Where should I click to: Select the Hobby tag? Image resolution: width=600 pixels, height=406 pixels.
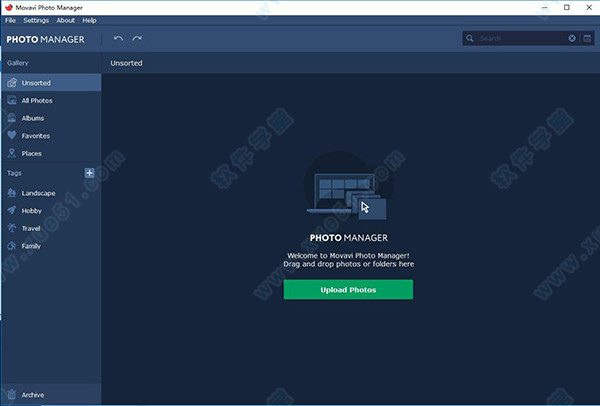[32, 210]
